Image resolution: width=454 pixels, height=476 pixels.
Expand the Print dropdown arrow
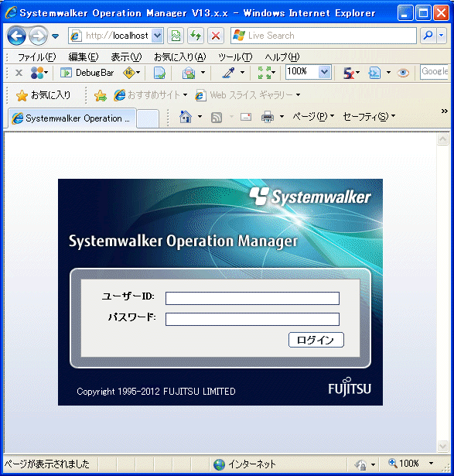pos(282,117)
